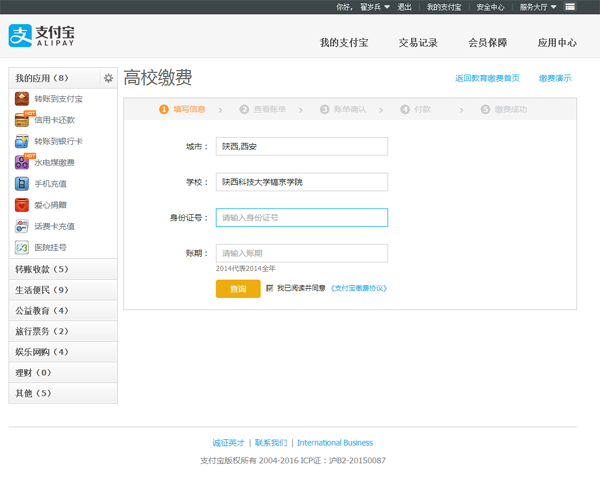Screen dimensions: 600x484
Task: Click step 2 查看账单 in progress bar
Action: 263,109
